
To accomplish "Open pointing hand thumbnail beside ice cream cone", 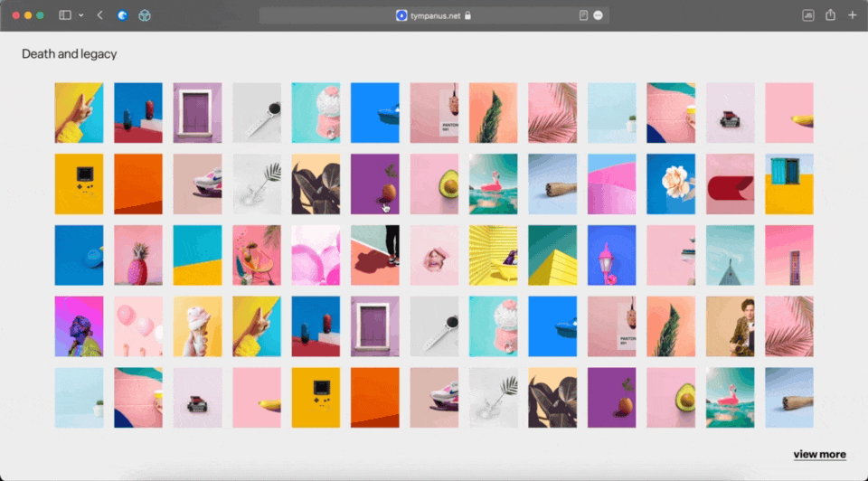I will point(257,326).
